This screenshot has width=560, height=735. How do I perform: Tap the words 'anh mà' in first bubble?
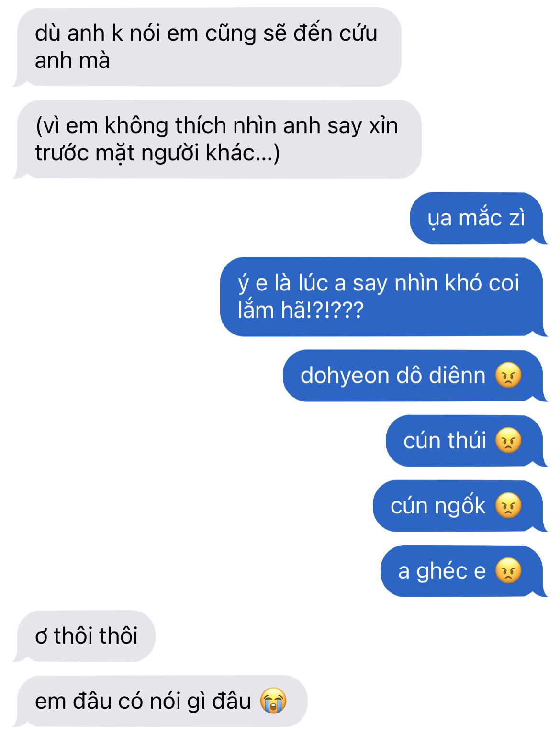[72, 61]
